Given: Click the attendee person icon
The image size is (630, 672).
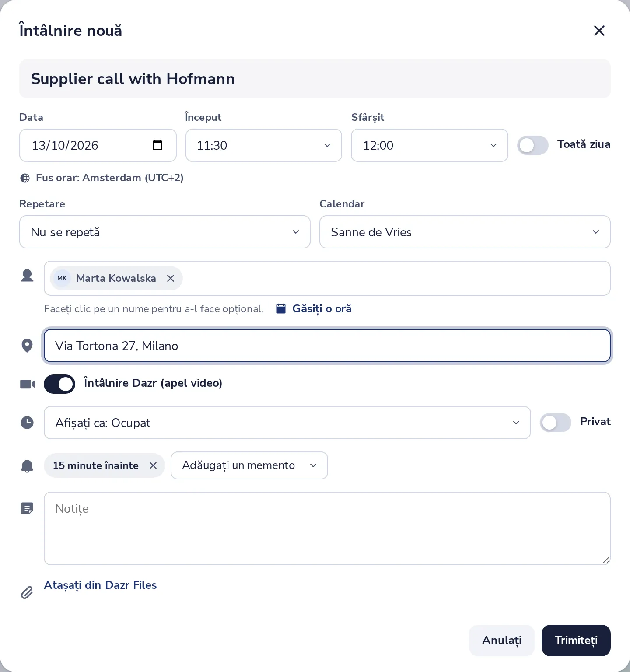Looking at the screenshot, I should (x=27, y=276).
